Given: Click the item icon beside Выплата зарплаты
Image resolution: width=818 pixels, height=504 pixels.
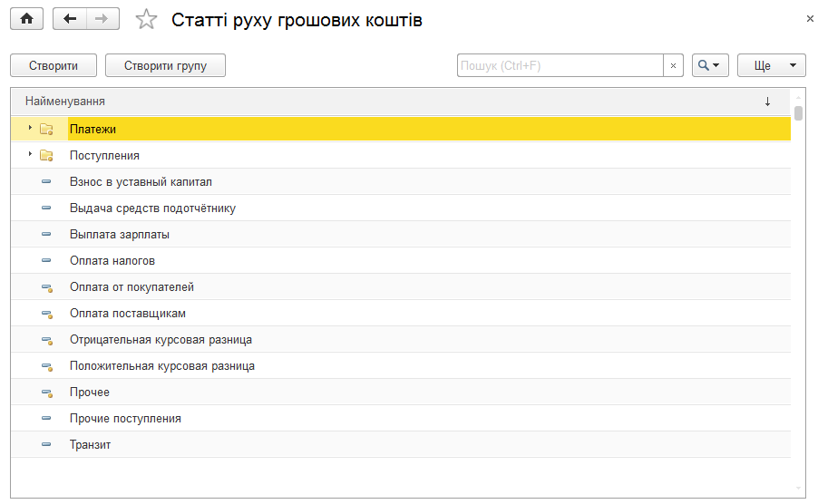Looking at the screenshot, I should click(46, 234).
